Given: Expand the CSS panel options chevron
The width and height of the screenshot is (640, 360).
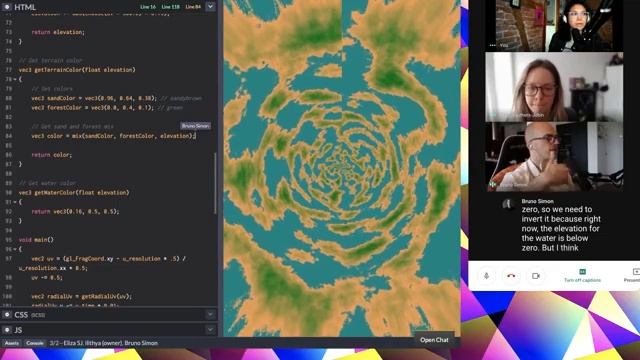Looking at the screenshot, I should (x=210, y=315).
